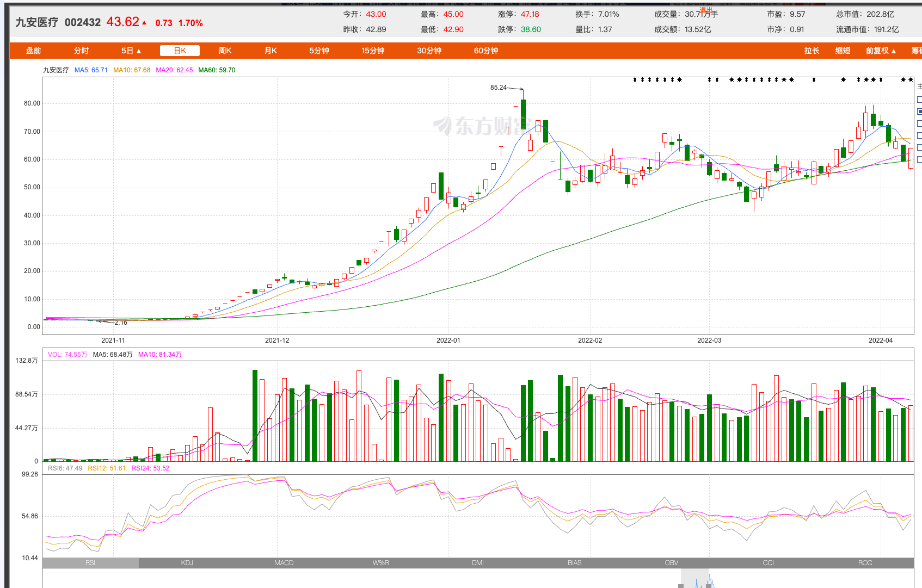
Task: Click the 最高 value 45.00
Action: click(x=453, y=14)
